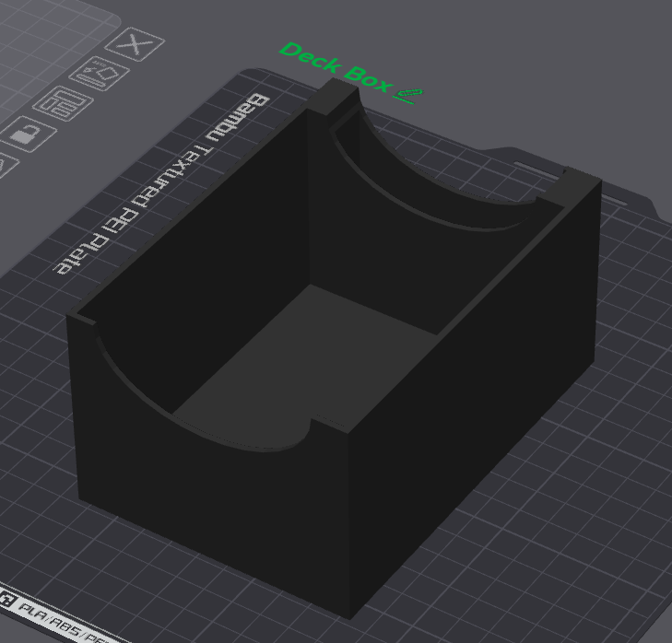Select the deck box by its inner floor

(304, 359)
